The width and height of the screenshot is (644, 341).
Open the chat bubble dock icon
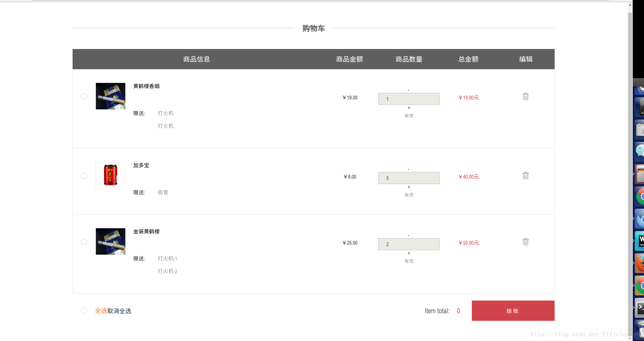pos(640,152)
